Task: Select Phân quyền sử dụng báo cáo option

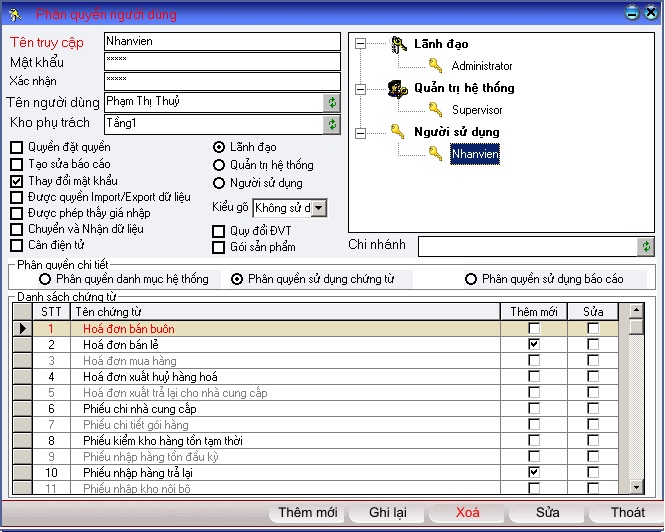Action: click(x=470, y=279)
